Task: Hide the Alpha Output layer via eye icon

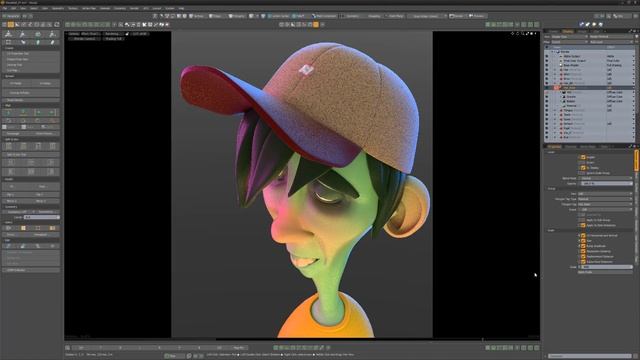Action: click(x=547, y=56)
